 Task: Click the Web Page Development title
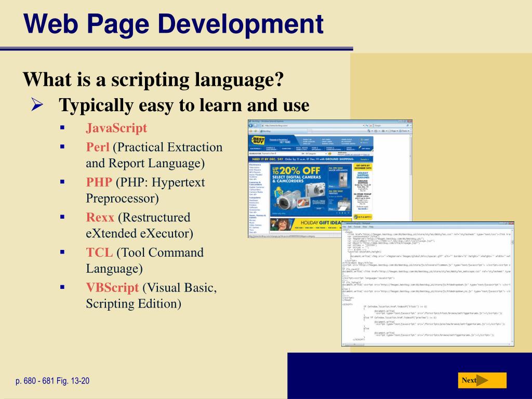pos(174,24)
